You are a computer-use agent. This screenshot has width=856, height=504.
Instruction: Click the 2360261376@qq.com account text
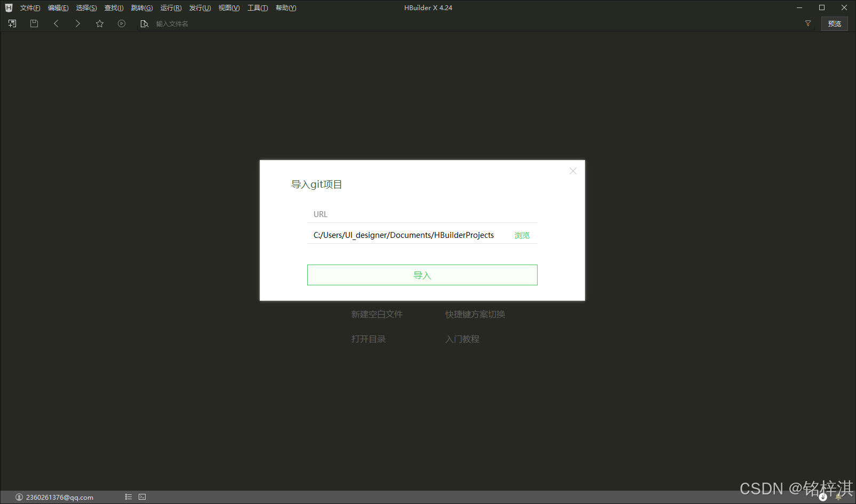tap(60, 497)
